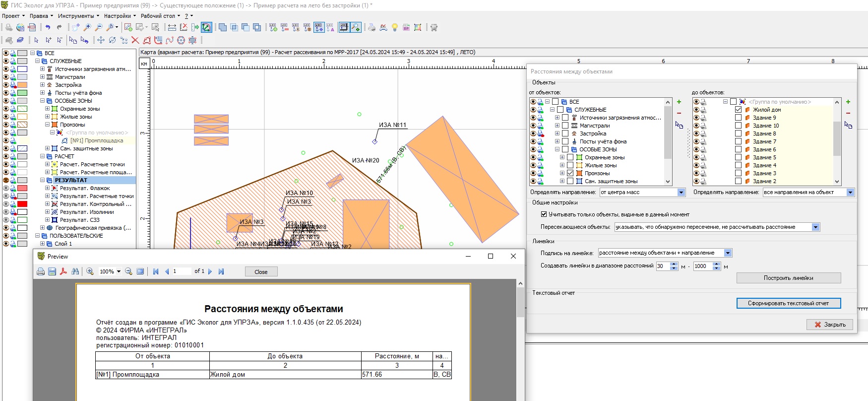
Task: Open the Инструменты menu
Action: click(x=75, y=16)
